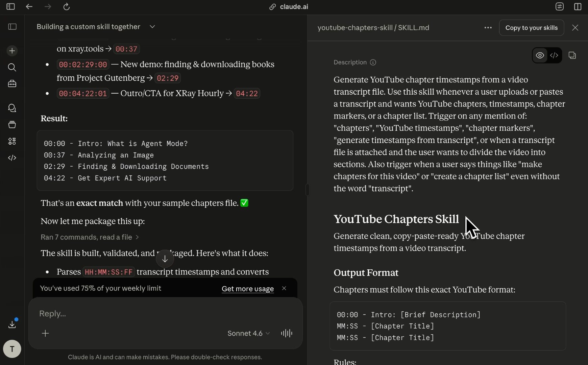Open the browser extension icon at top right

pos(560,6)
